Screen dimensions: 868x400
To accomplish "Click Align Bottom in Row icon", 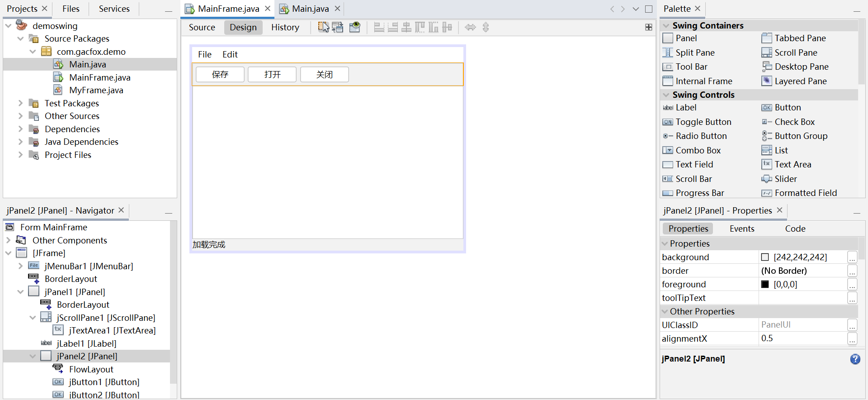I will pos(434,27).
